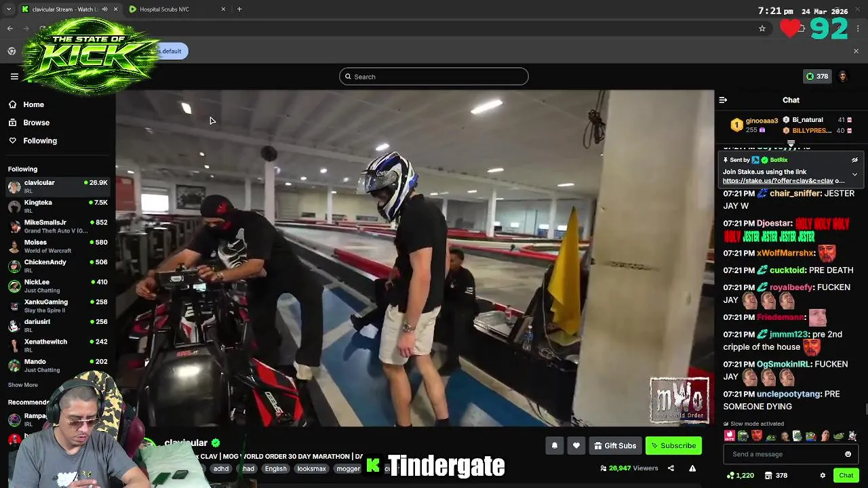Expand the gift leaderboard handle
This screenshot has width=868, height=488.
coord(791,144)
